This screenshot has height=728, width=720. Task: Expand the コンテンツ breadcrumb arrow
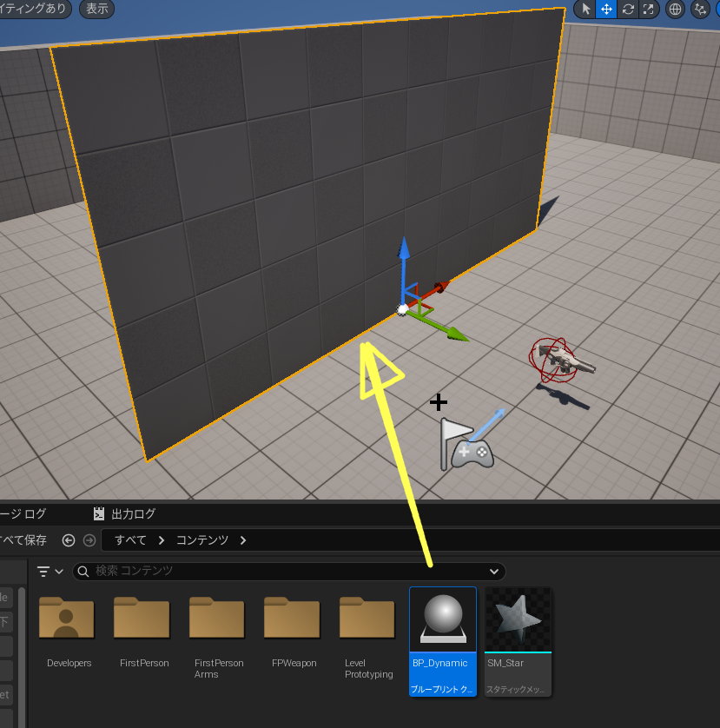point(243,540)
